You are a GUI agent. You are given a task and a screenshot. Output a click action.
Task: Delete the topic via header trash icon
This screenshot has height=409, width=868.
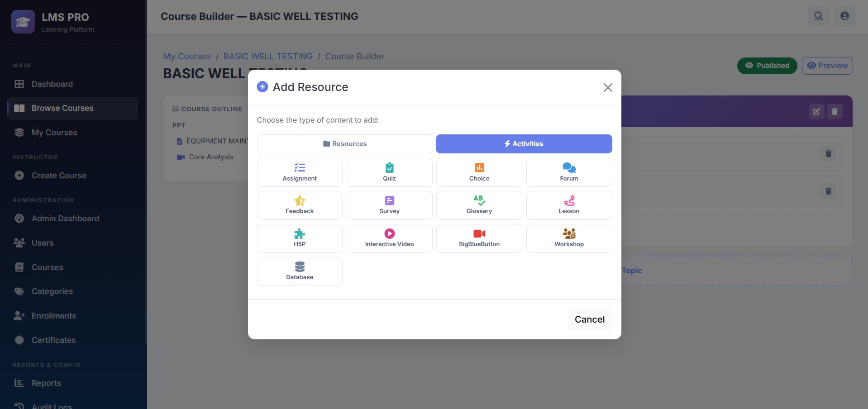coord(835,111)
